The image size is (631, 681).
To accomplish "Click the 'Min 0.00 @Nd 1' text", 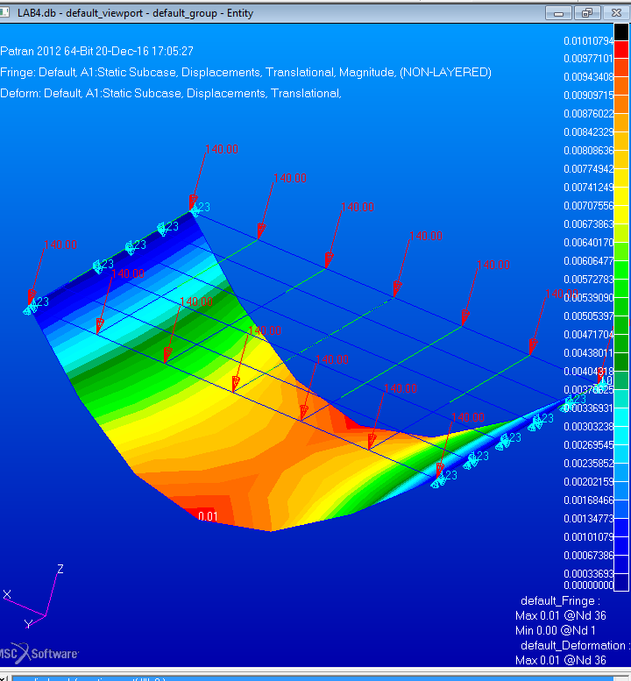I will pos(555,630).
